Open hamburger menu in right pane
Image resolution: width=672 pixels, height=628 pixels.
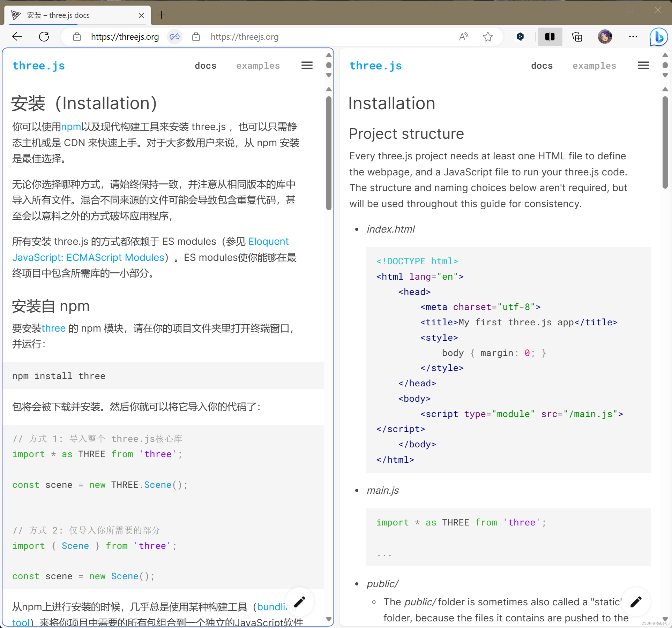[643, 66]
